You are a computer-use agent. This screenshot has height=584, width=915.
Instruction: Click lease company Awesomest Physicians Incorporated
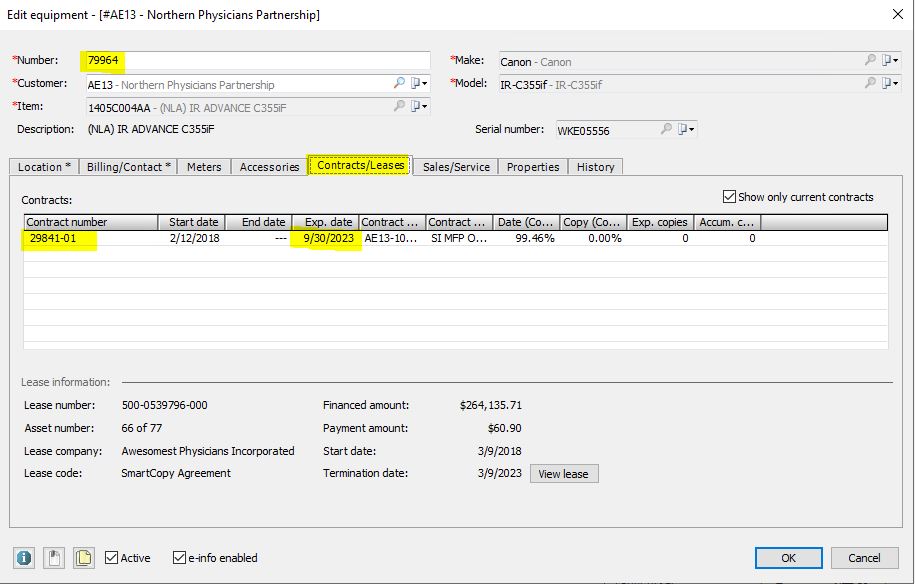[208, 451]
